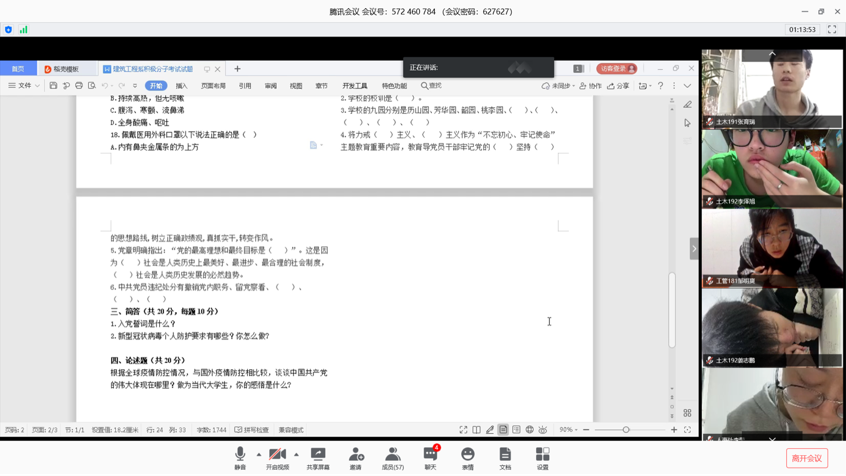The height and width of the screenshot is (476, 846).
Task: Open the meeting documents icon
Action: tap(505, 457)
